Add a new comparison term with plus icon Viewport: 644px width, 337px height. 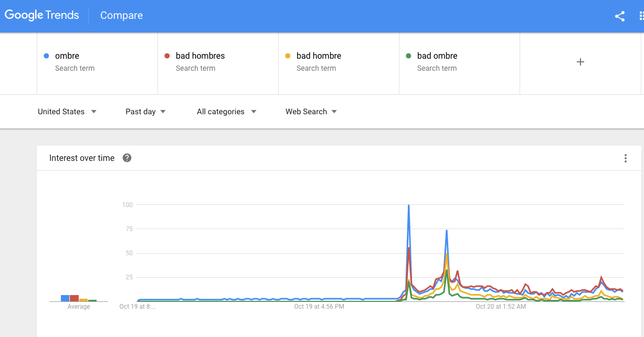(580, 61)
